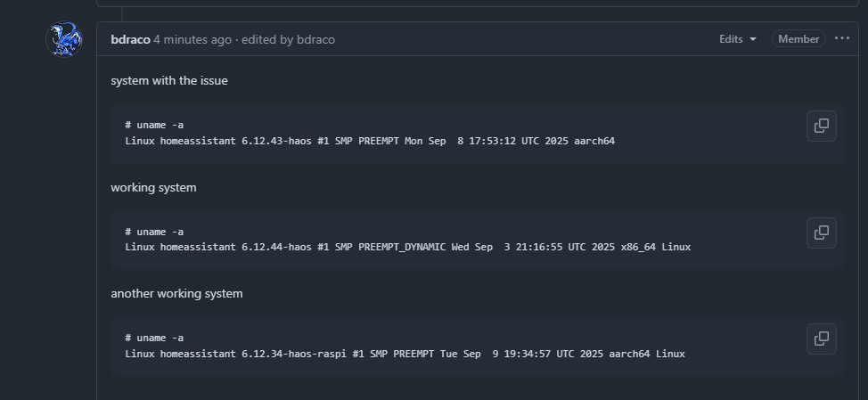Open the bdraco author profile link
The width and height of the screenshot is (868, 400).
(130, 39)
